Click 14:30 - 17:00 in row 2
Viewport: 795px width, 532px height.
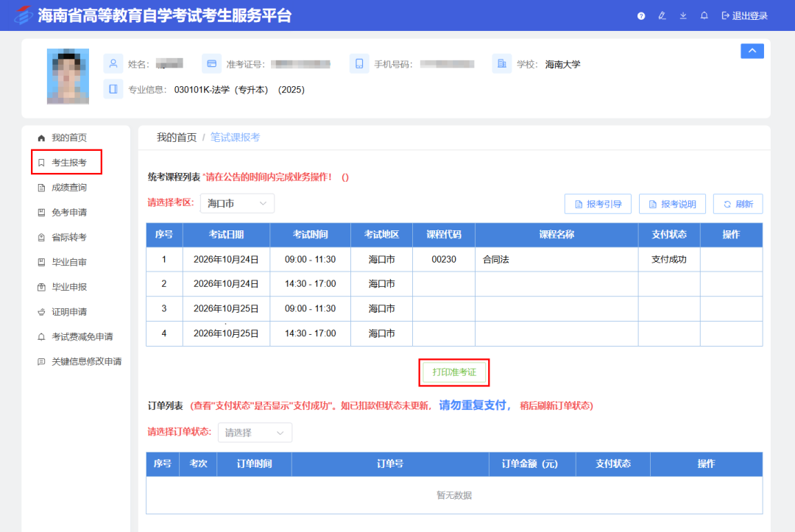coord(311,284)
